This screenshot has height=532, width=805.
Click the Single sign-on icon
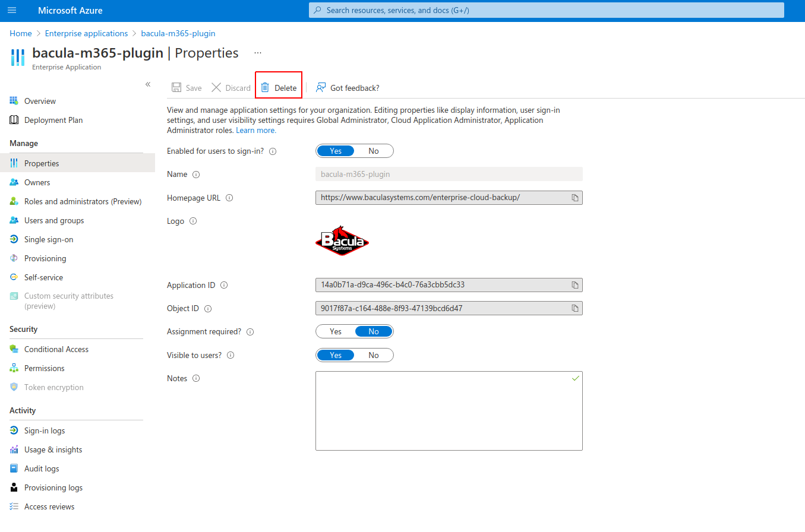tap(14, 239)
